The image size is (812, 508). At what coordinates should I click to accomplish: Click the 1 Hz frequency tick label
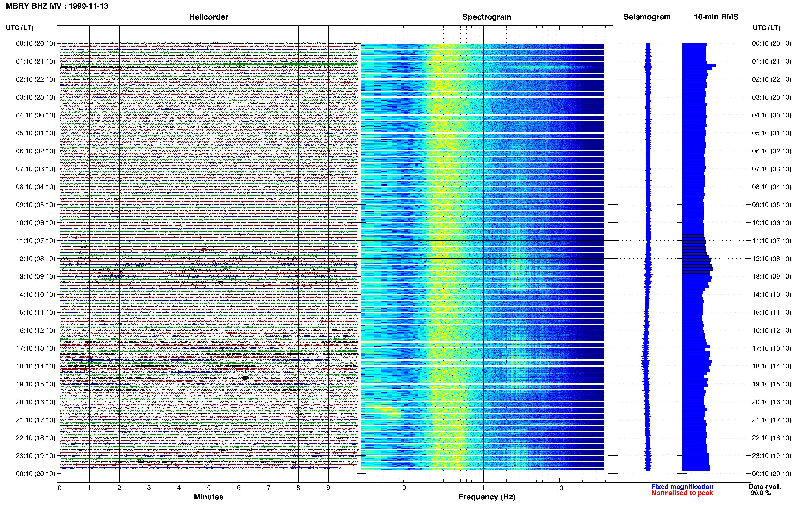[x=483, y=487]
